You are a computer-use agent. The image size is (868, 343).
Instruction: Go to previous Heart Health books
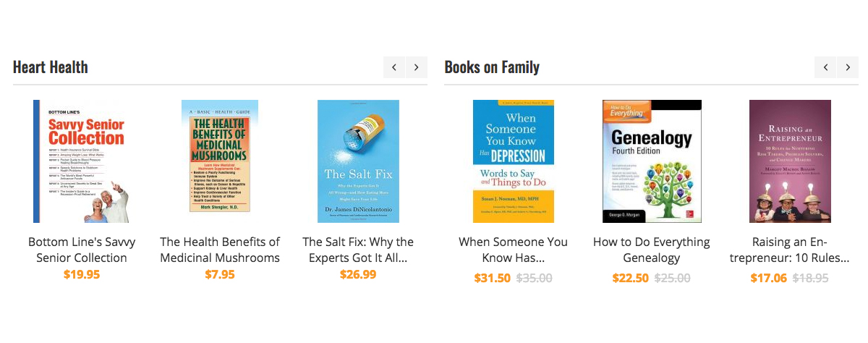[x=394, y=67]
